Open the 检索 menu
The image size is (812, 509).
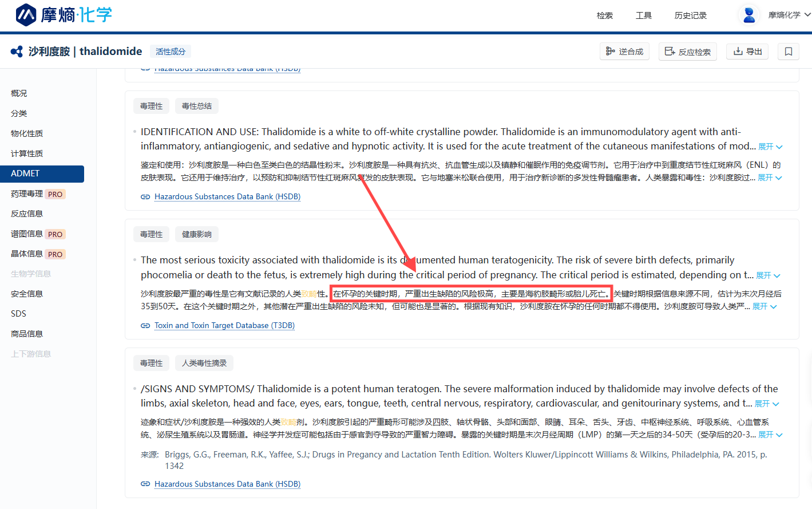[604, 15]
